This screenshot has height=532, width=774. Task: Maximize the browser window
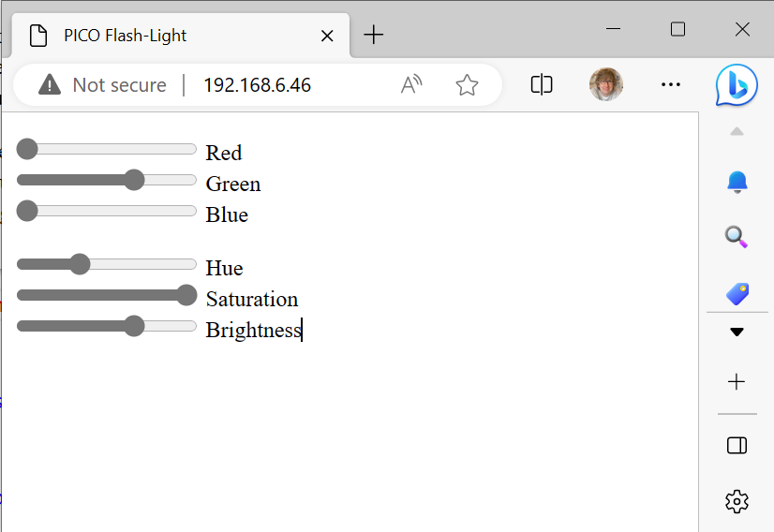677,29
